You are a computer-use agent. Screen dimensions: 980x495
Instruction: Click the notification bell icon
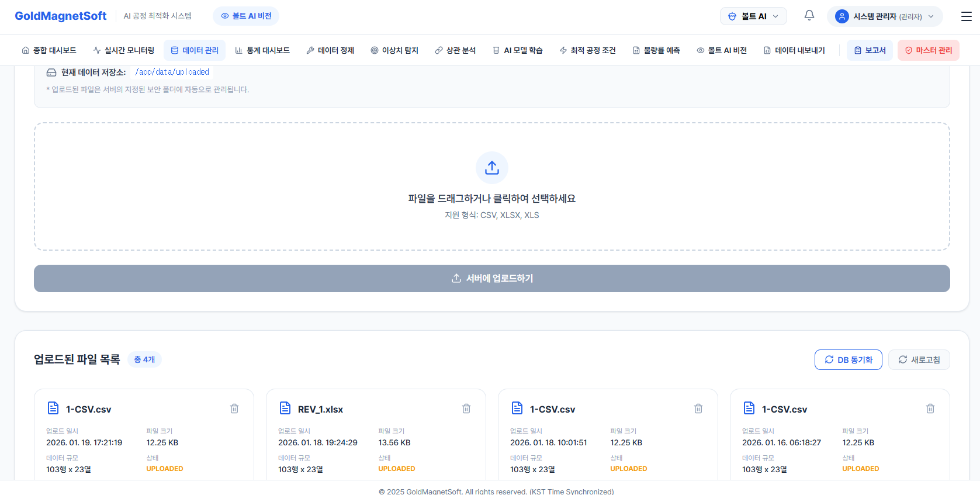[809, 16]
